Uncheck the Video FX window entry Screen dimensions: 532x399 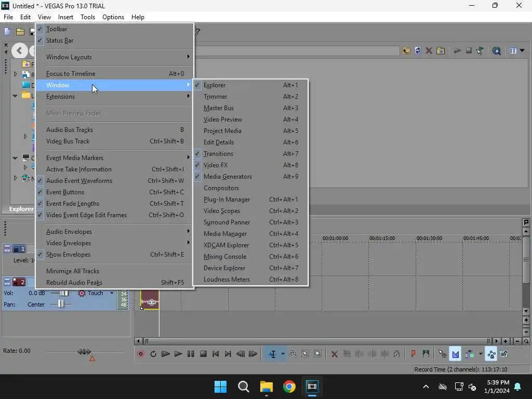tap(251, 165)
